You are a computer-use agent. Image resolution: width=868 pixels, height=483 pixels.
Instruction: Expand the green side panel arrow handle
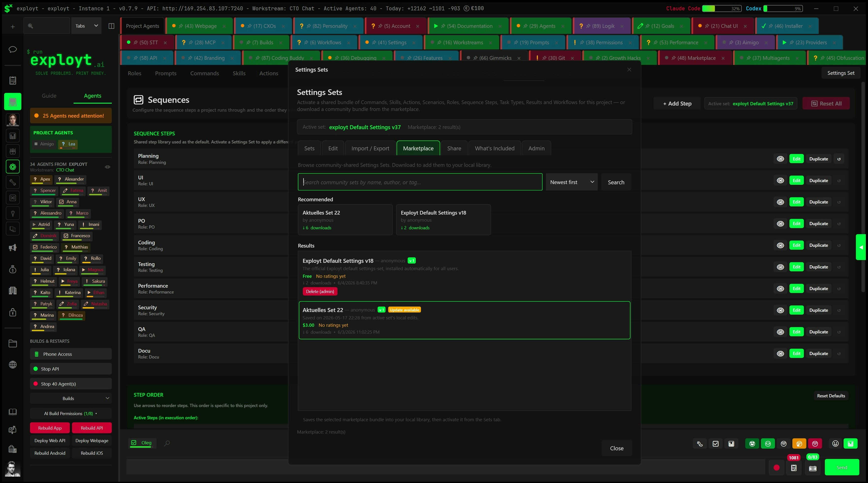[861, 247]
